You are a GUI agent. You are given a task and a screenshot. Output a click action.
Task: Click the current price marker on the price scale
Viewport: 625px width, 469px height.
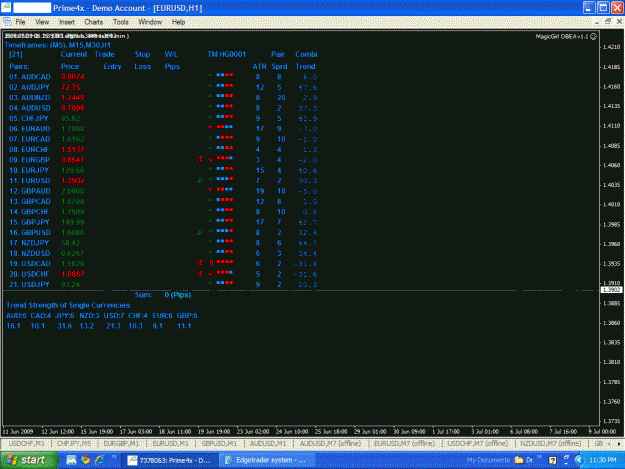click(x=611, y=290)
